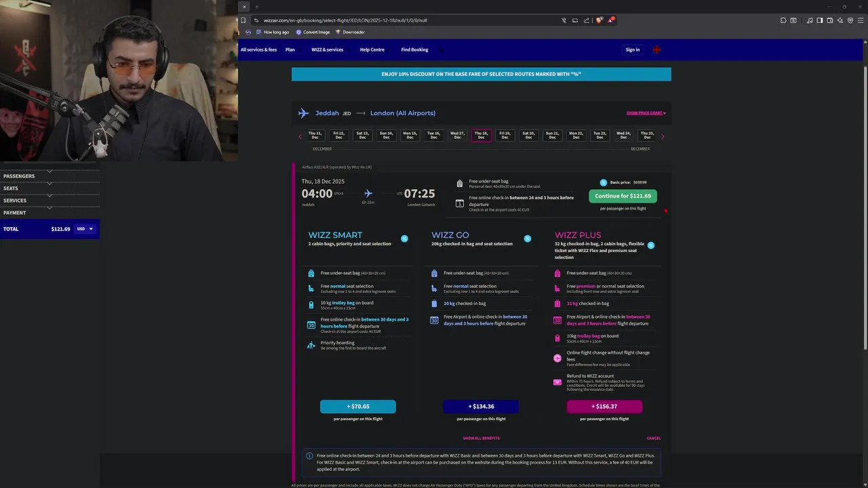Add WIZZ Go for +$134.36
The height and width of the screenshot is (488, 868).
(x=481, y=407)
